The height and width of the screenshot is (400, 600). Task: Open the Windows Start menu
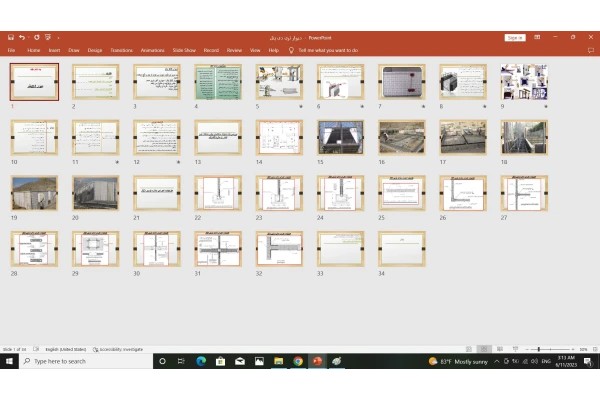click(x=9, y=361)
